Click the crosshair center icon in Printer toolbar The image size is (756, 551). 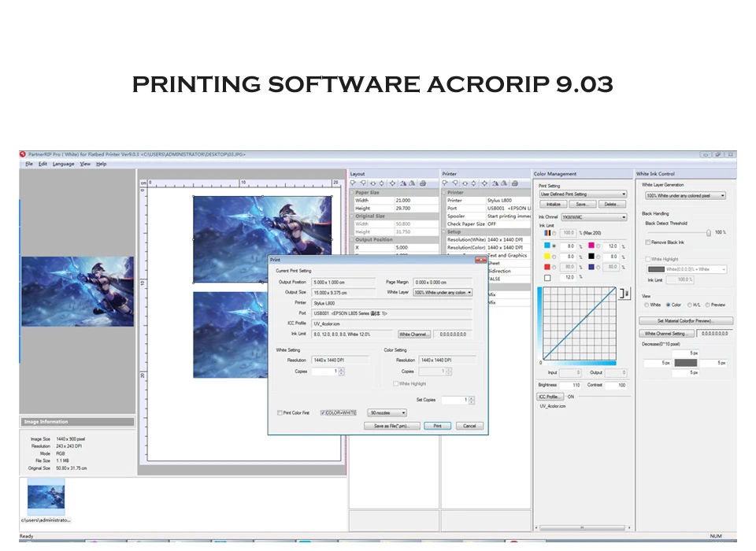point(484,183)
